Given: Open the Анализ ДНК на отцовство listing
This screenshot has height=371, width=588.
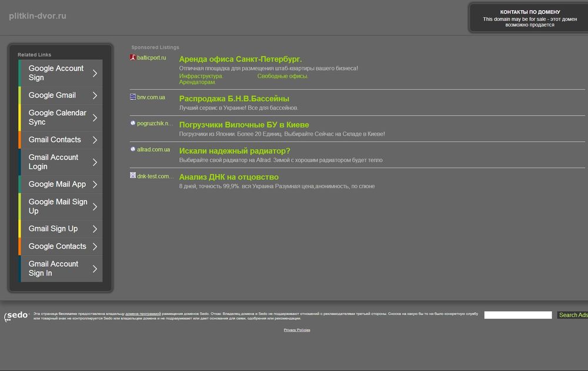Looking at the screenshot, I should pos(229,177).
